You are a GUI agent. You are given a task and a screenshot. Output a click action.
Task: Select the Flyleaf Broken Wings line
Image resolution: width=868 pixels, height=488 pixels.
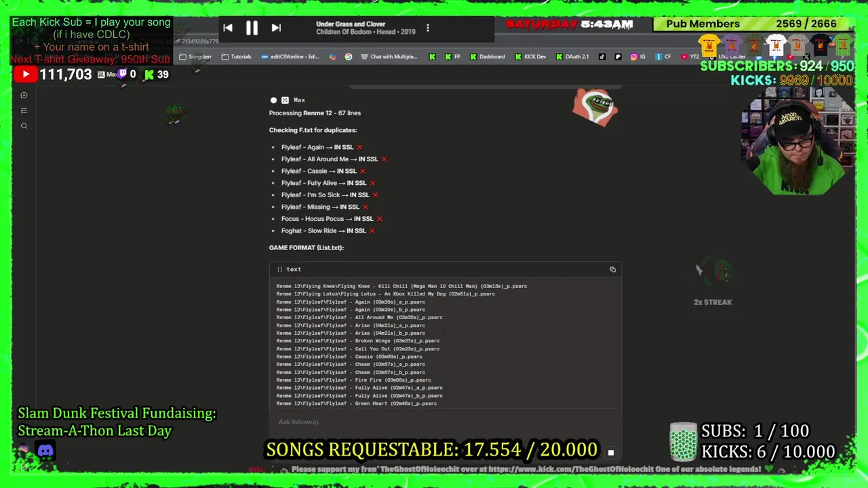point(358,341)
